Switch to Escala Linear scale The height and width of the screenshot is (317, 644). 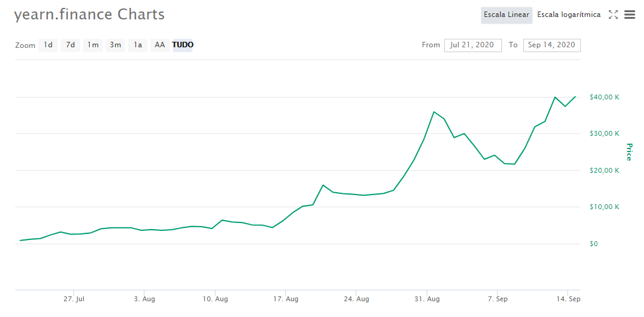tap(506, 15)
